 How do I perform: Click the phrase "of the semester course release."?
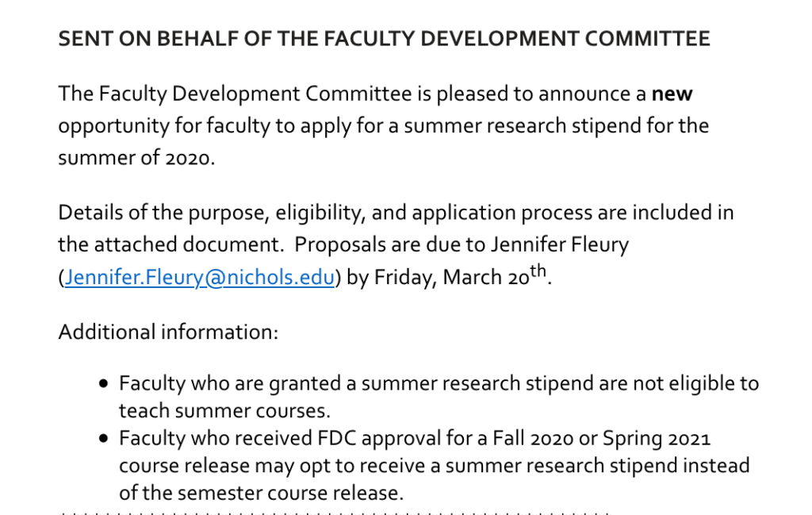pyautogui.click(x=261, y=492)
